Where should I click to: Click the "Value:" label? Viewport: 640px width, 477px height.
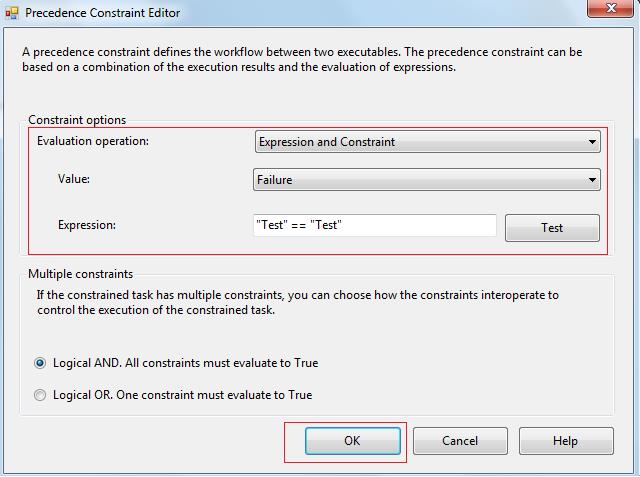[x=74, y=180]
